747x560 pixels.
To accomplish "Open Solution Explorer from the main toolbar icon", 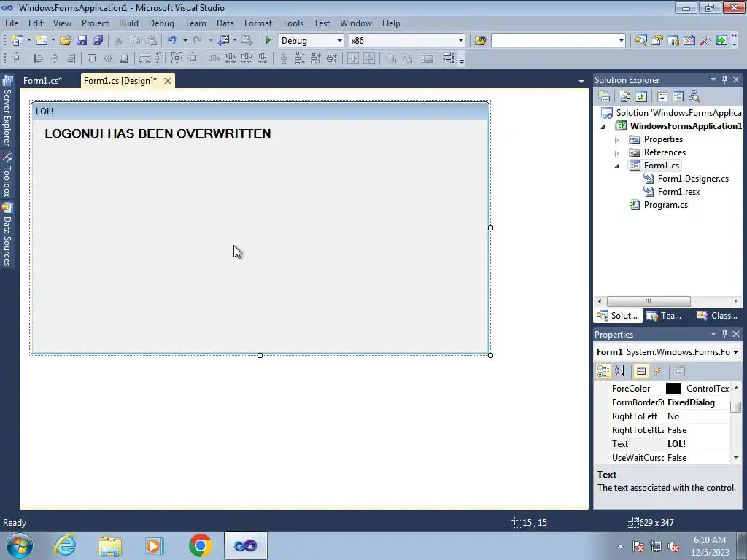I will pyautogui.click(x=640, y=41).
